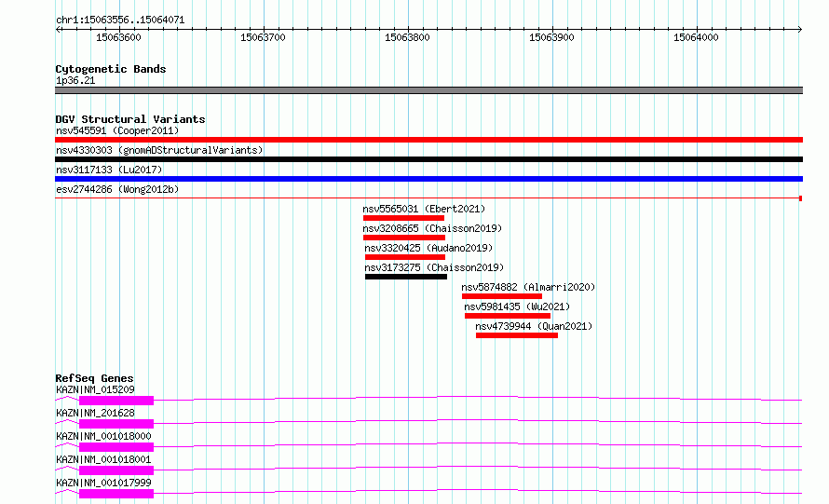Click the RefSeq Genes track title
The width and height of the screenshot is (829, 504).
[95, 378]
